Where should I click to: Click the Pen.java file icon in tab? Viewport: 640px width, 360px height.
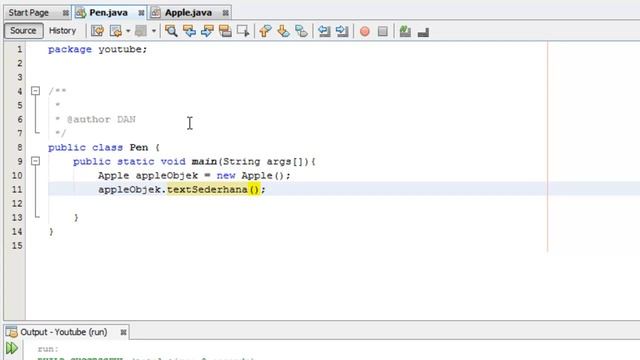[81, 13]
